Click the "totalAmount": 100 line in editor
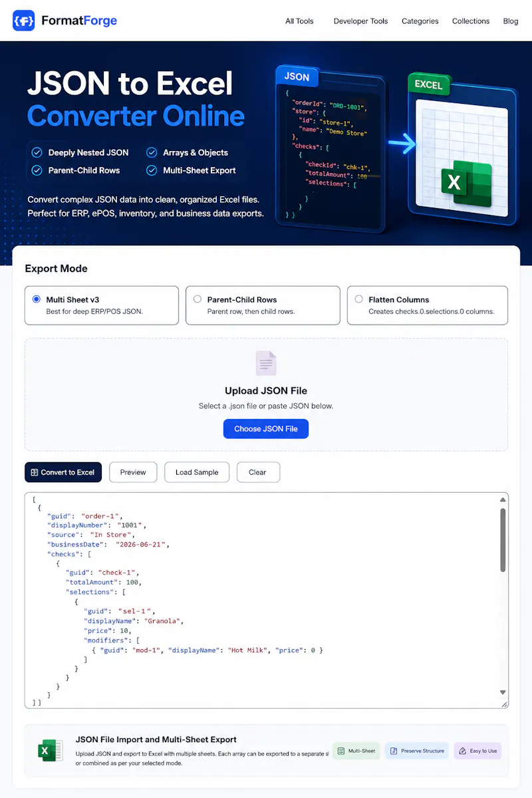This screenshot has width=532, height=798. pyautogui.click(x=104, y=582)
